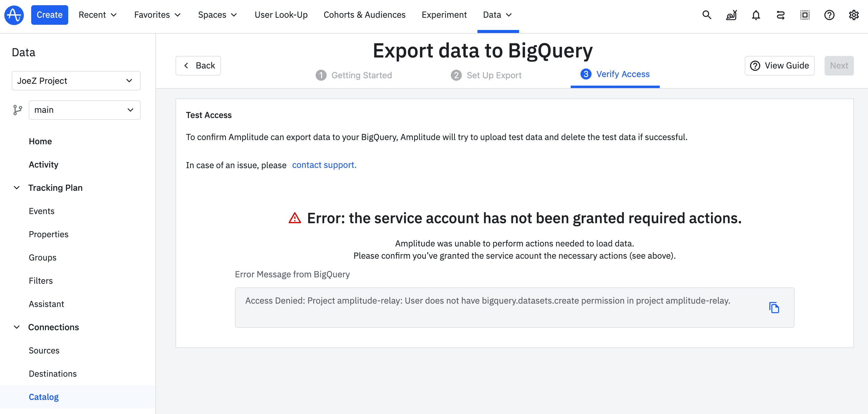
Task: Select Destinations in the sidebar
Action: tap(53, 374)
